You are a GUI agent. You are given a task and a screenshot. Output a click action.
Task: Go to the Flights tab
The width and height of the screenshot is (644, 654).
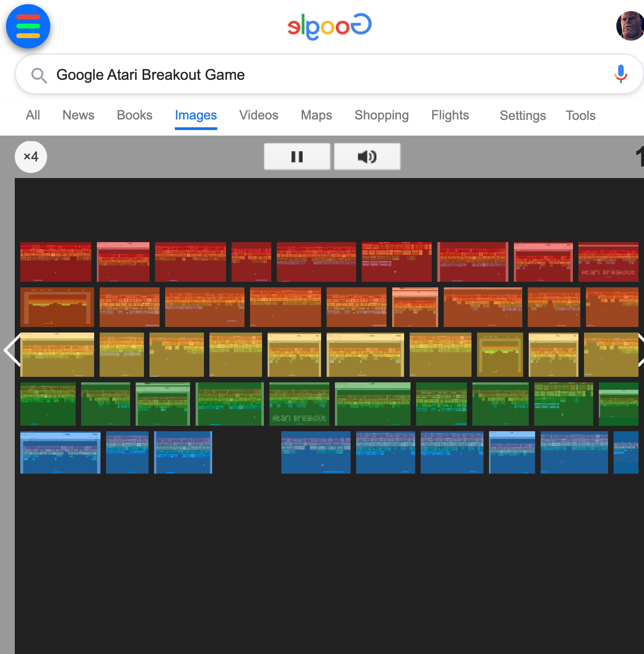pyautogui.click(x=450, y=115)
